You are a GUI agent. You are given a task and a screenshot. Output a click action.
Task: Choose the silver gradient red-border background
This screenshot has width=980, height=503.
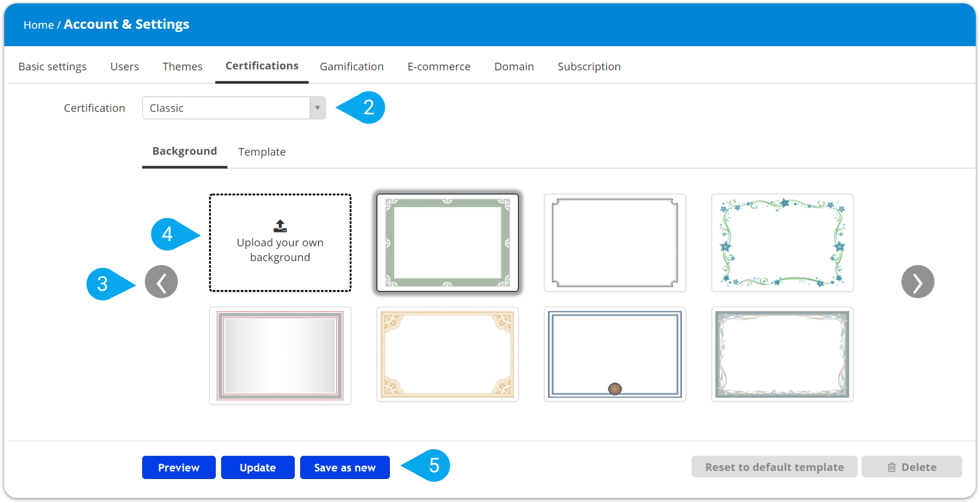pos(280,355)
